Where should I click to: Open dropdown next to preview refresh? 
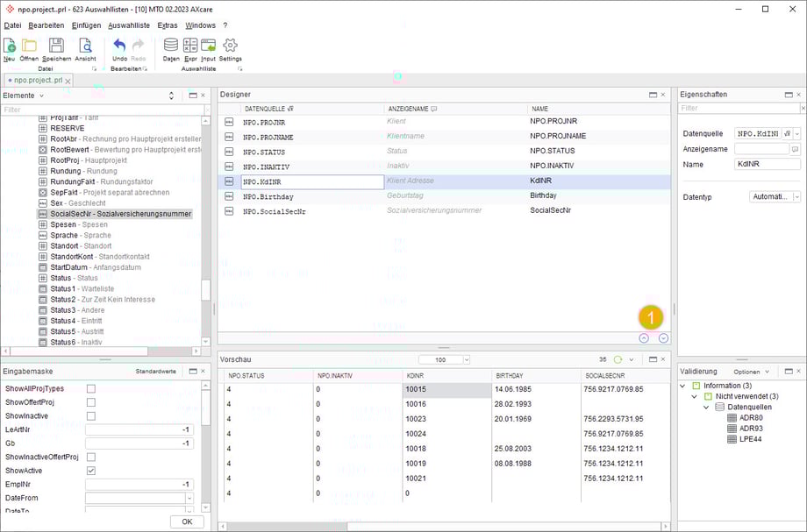tap(631, 359)
